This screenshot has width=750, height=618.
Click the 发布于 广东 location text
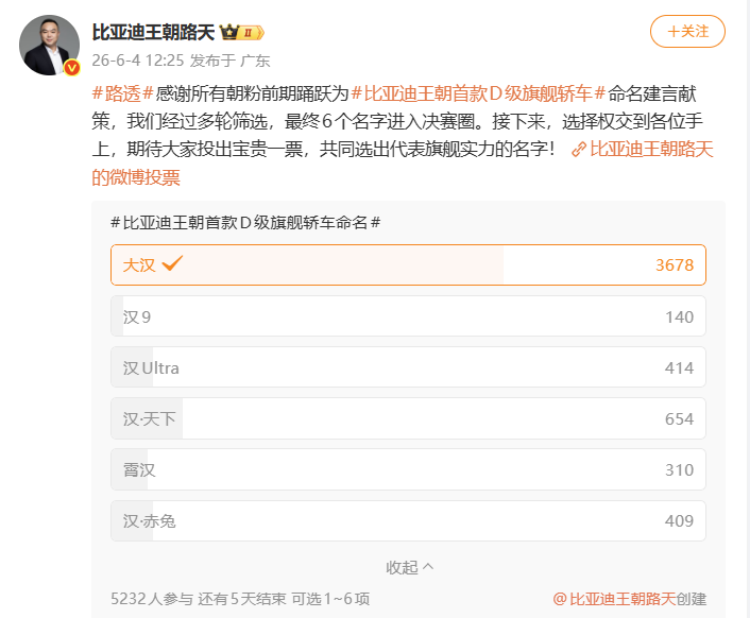point(230,61)
